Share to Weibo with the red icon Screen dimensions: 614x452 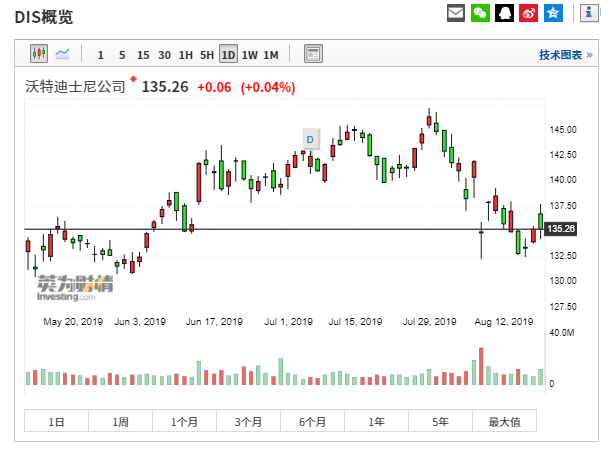click(x=529, y=13)
